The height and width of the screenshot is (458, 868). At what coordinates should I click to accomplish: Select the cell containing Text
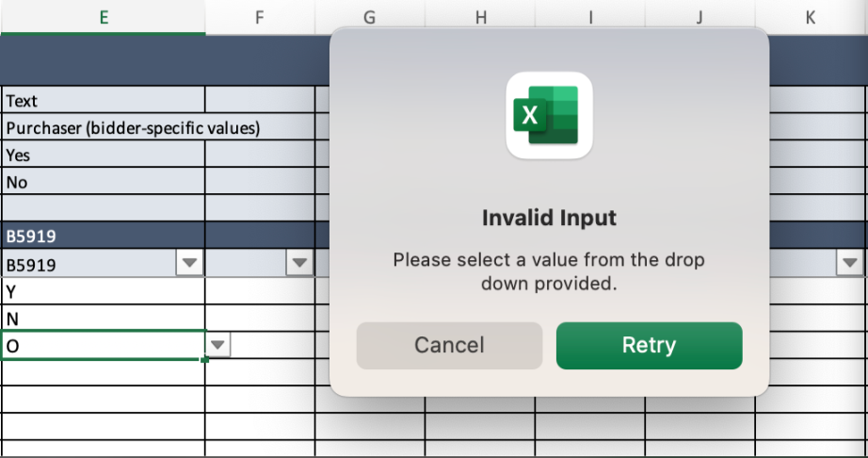click(103, 100)
